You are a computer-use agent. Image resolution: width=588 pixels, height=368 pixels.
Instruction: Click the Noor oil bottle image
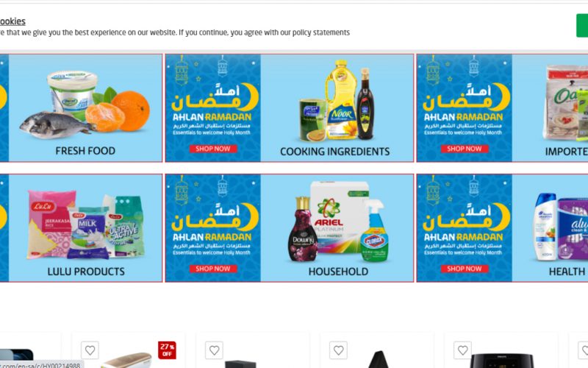pyautogui.click(x=340, y=100)
